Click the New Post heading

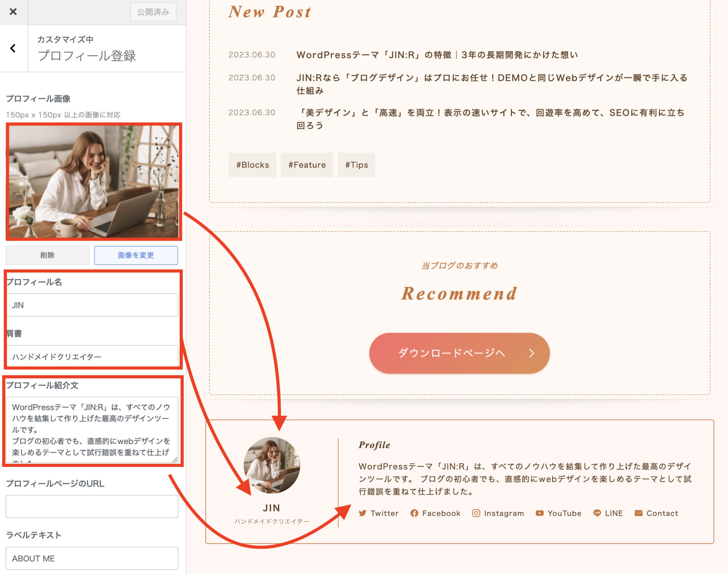coord(270,12)
